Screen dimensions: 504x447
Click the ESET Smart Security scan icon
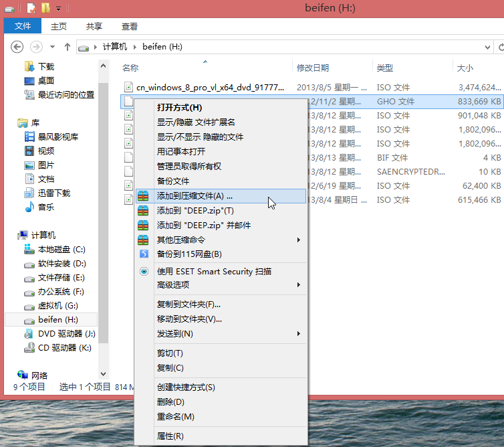pyautogui.click(x=144, y=271)
